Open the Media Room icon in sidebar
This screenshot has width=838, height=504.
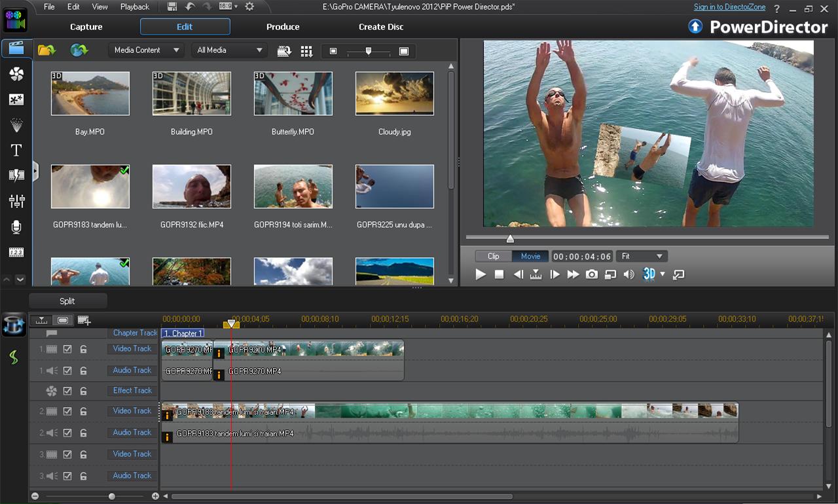(x=16, y=48)
